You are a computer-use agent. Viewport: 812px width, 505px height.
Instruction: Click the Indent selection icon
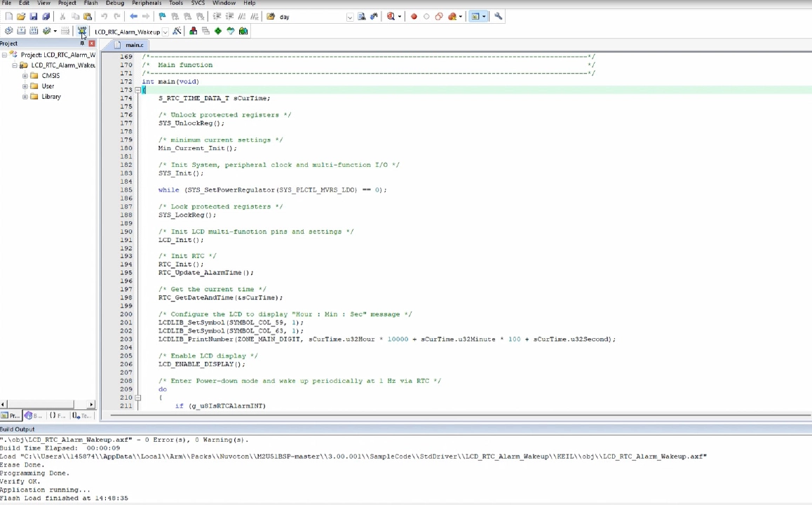[x=217, y=17]
